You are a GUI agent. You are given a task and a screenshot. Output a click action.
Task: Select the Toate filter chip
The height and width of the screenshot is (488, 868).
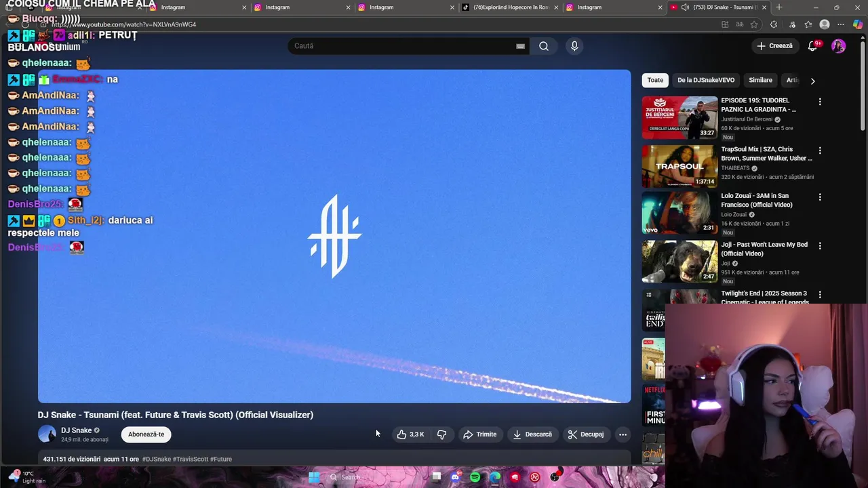[x=655, y=80]
